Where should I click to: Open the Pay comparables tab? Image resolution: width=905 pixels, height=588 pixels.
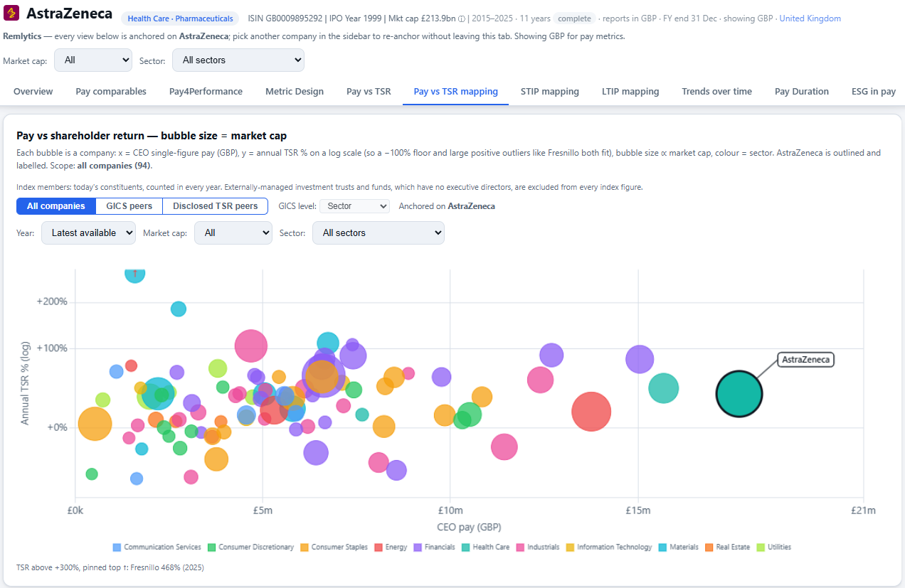click(x=111, y=91)
